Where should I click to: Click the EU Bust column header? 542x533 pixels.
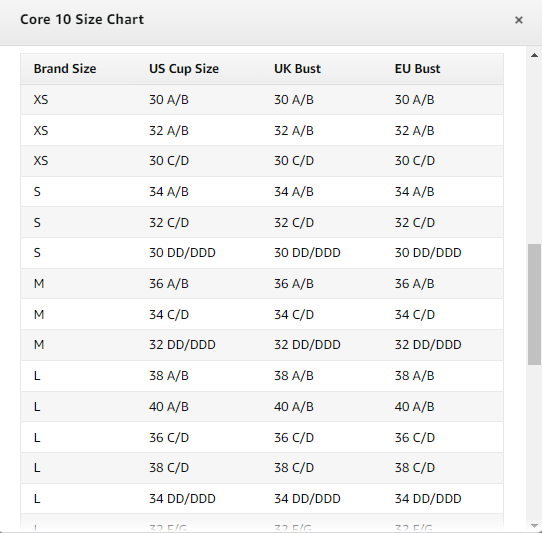pyautogui.click(x=418, y=69)
